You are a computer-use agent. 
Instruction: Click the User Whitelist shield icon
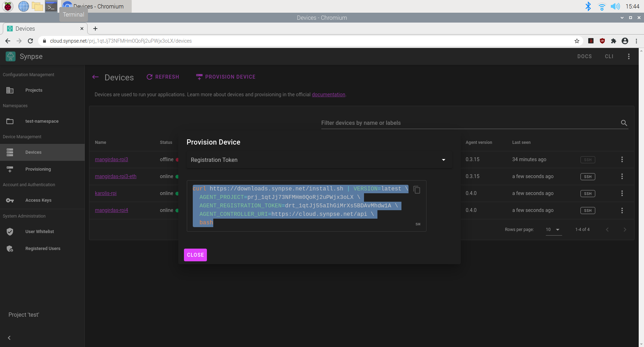pyautogui.click(x=10, y=231)
